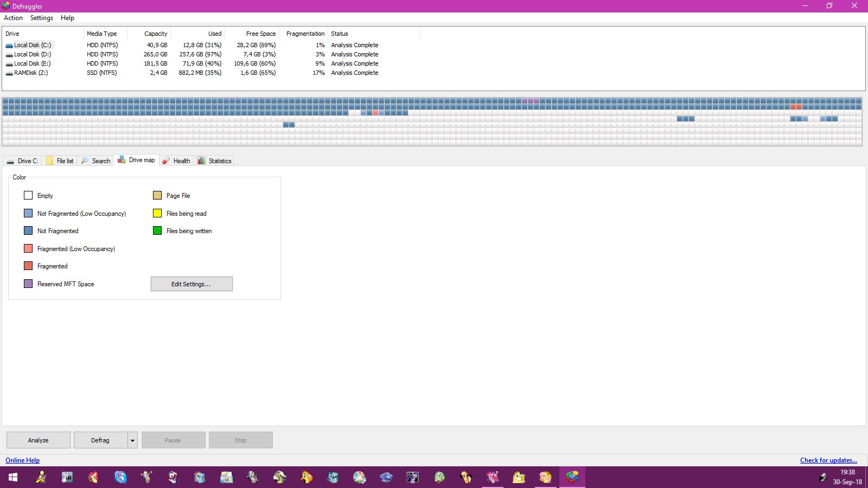Click the Media Type column header
The height and width of the screenshot is (488, 868).
(105, 34)
